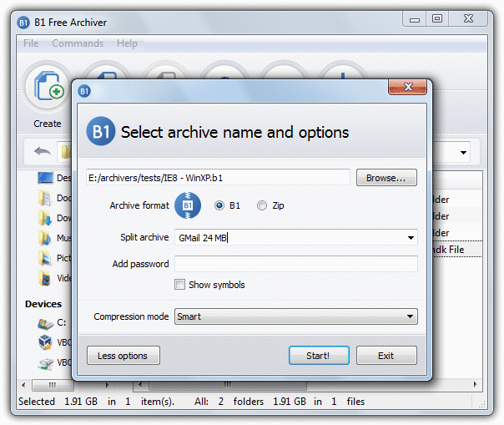Open the path dropdown arrow in main window
The image size is (504, 425).
click(463, 153)
